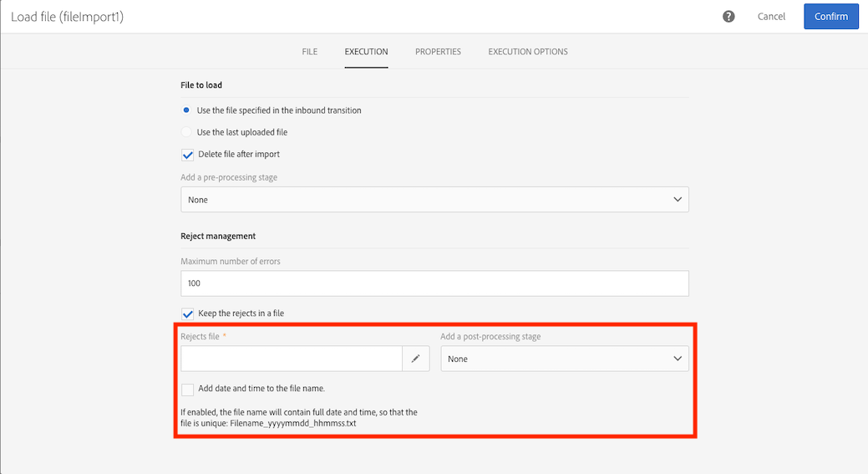Select the Execution tab
868x474 pixels.
click(366, 52)
